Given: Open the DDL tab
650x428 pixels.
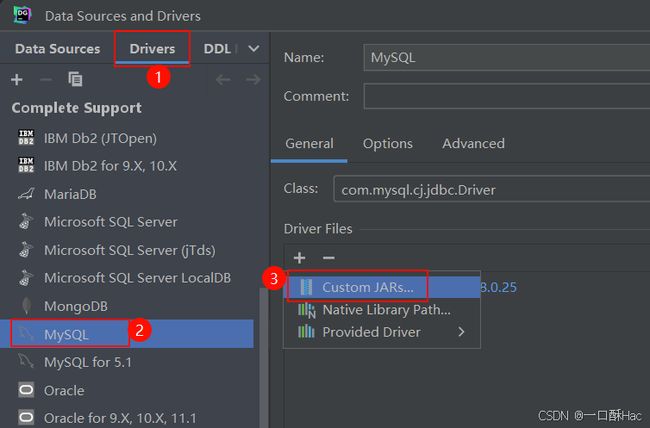Looking at the screenshot, I should coord(217,49).
